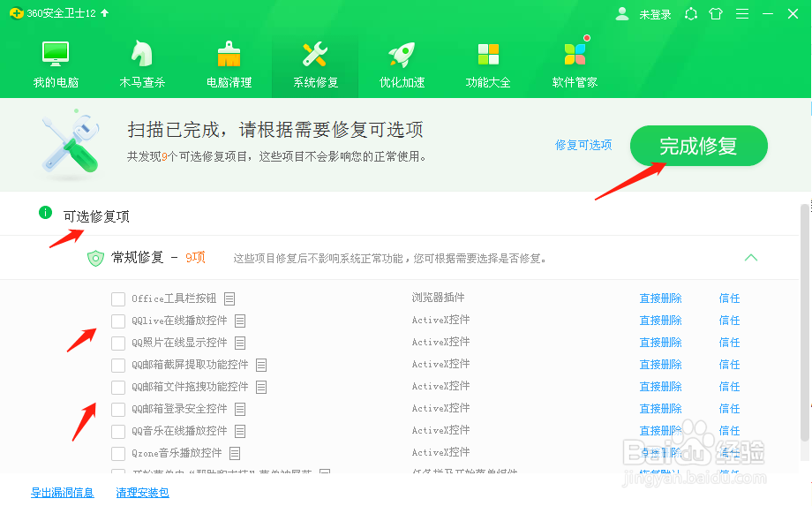The width and height of the screenshot is (812, 506).
Task: Click the shield icon beside 常规修复
Action: 95,258
